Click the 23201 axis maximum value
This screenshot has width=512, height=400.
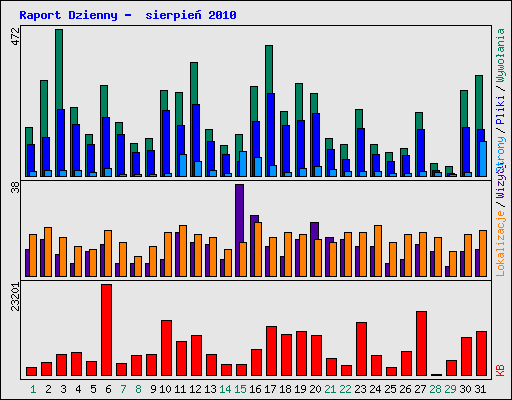coord(15,297)
